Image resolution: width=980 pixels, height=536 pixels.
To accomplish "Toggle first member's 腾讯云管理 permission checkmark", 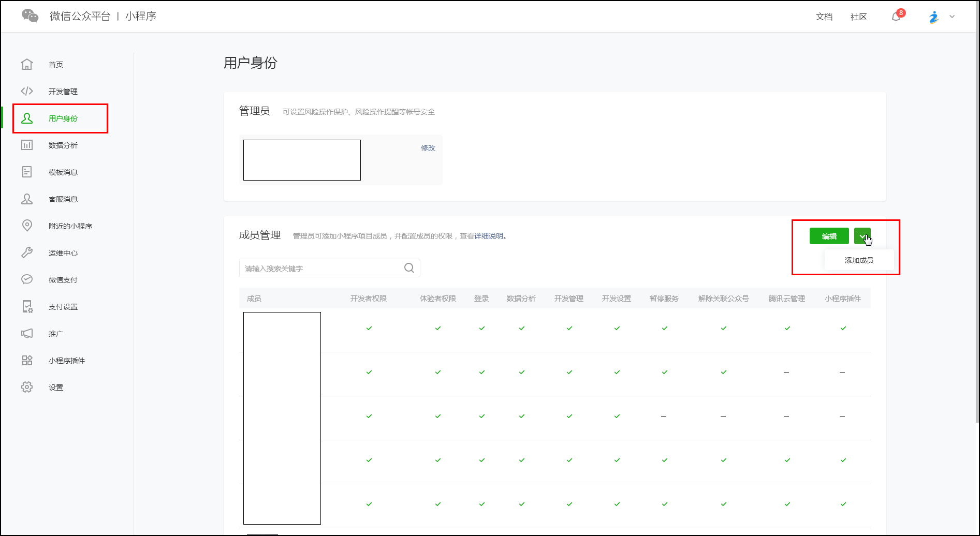I will coord(786,327).
